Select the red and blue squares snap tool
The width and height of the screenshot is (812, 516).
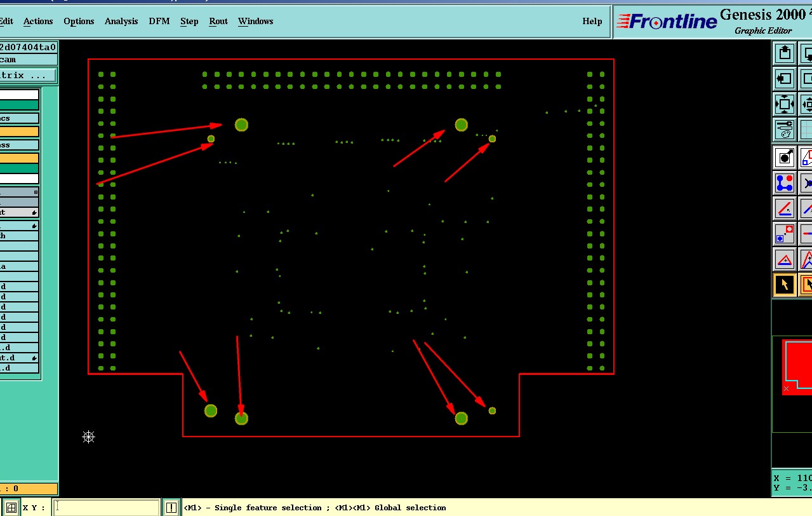click(785, 234)
